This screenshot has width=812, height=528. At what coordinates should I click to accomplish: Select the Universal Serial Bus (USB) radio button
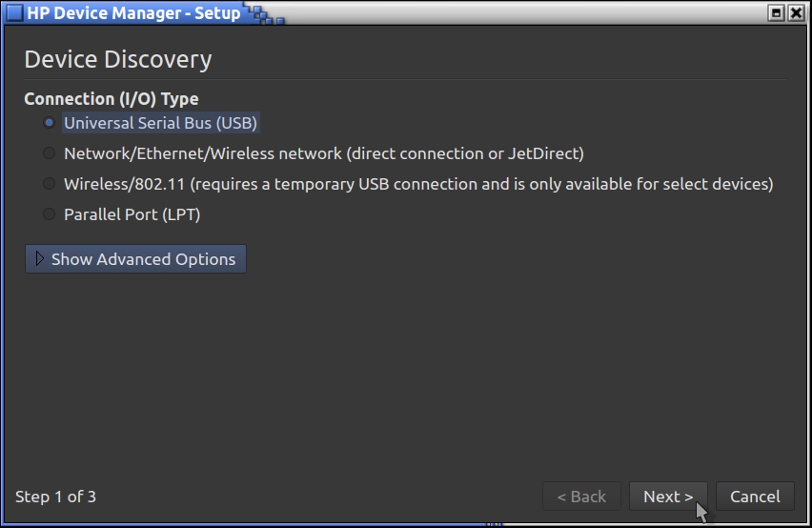pyautogui.click(x=49, y=123)
